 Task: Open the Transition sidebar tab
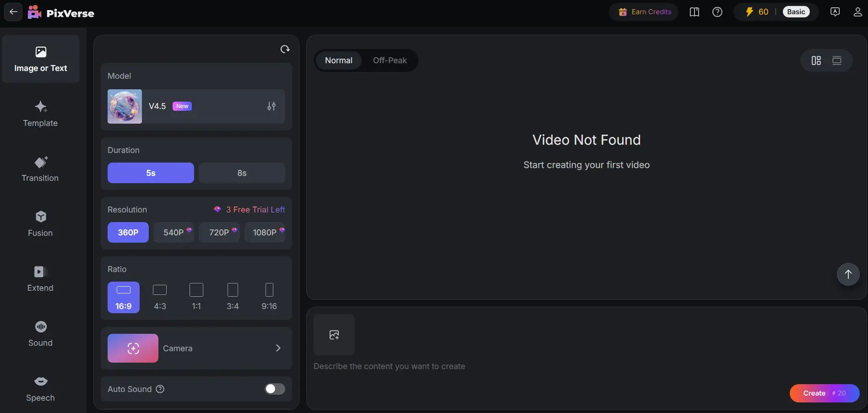40,169
